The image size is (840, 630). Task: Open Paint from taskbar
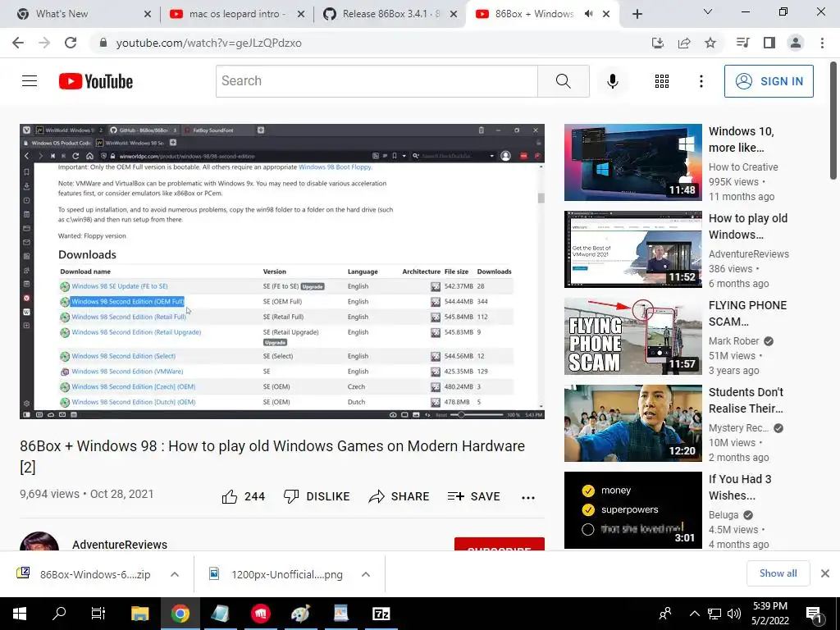tap(300, 614)
